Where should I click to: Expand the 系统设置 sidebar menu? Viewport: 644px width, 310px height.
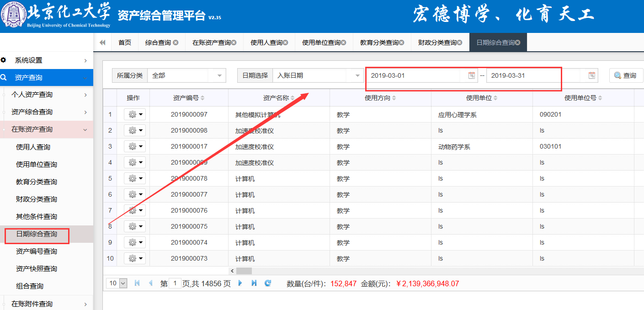click(46, 60)
